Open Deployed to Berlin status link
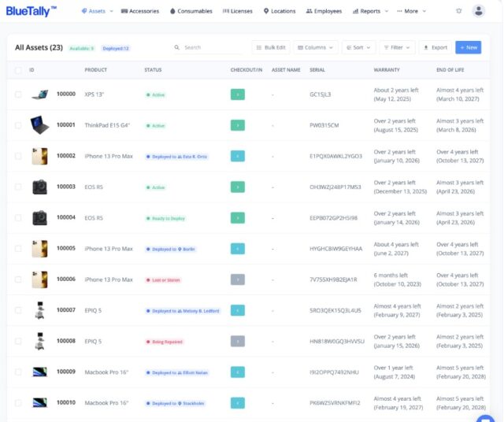This screenshot has width=504, height=422. tap(171, 249)
